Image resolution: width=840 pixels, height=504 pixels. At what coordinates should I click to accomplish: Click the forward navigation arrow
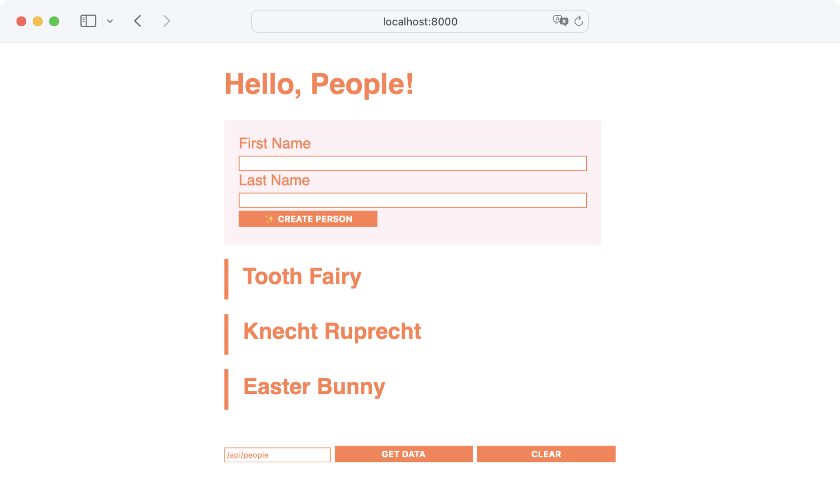pos(166,21)
